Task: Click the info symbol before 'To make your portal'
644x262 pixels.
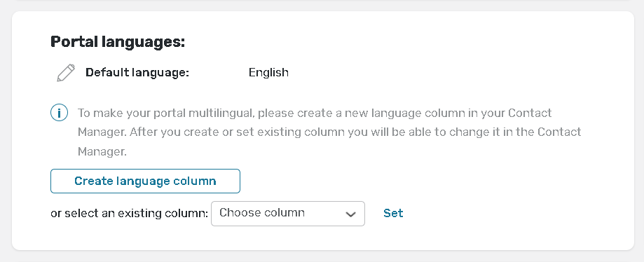Action: point(59,113)
